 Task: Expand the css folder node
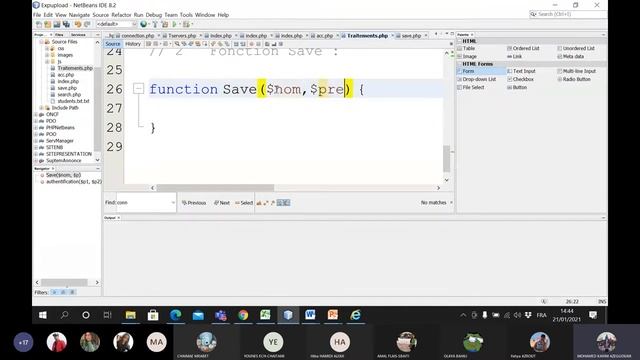(47, 49)
